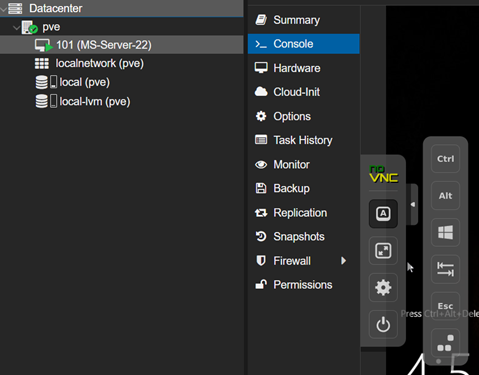Open the Monitor section
This screenshot has width=479, height=375.
click(x=303, y=164)
